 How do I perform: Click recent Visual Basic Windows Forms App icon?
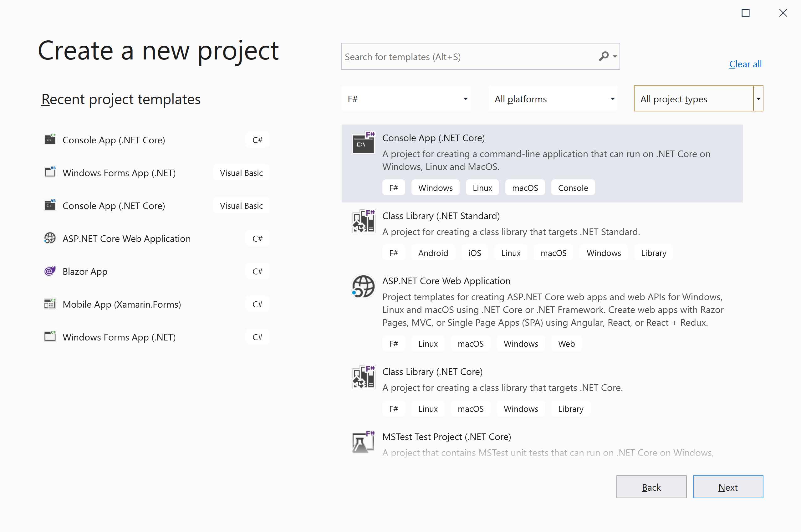pos(50,172)
